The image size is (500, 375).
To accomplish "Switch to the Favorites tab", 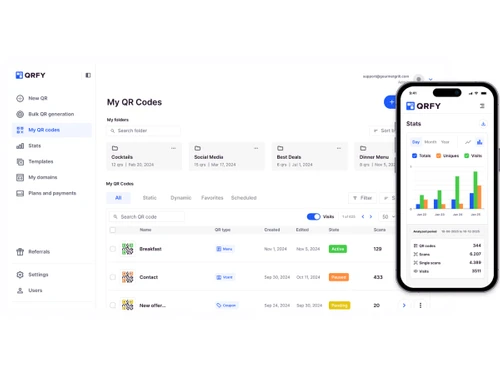I will [x=212, y=198].
